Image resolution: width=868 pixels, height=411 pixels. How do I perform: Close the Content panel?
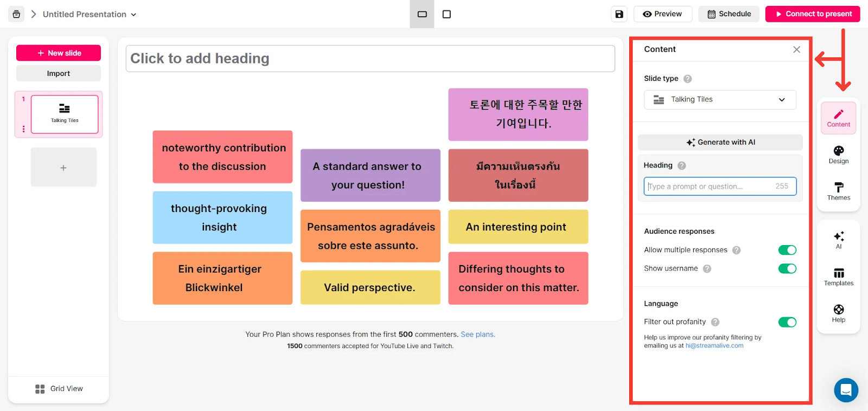click(796, 49)
